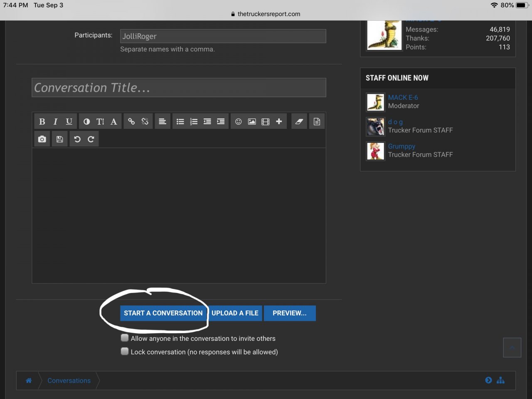Open the text alignment dropdown
The width and height of the screenshot is (532, 399).
[163, 121]
